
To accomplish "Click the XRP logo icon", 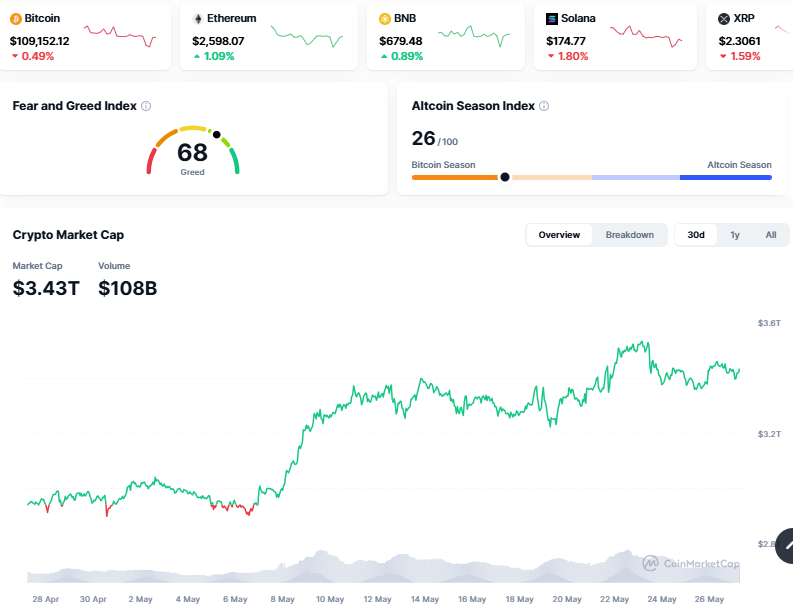I will [724, 19].
